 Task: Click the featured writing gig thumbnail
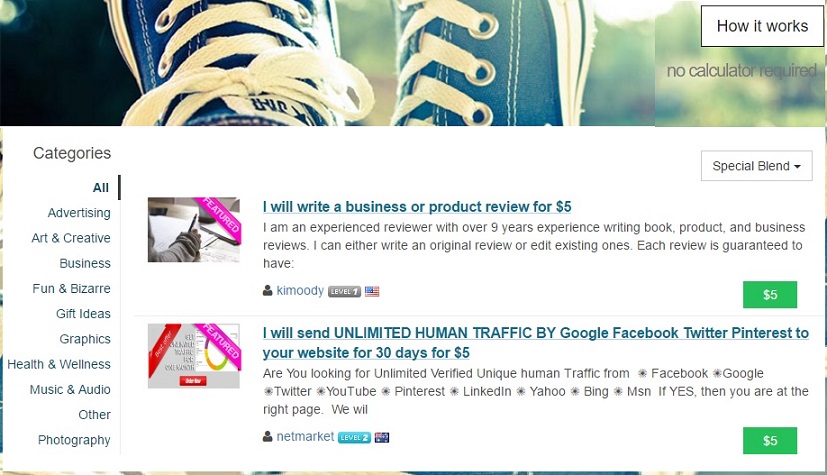pos(194,230)
